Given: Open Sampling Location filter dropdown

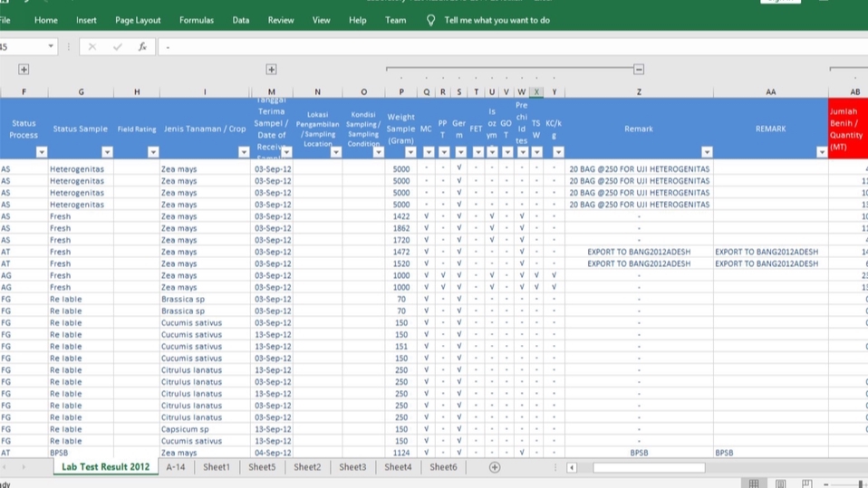Looking at the screenshot, I should coord(336,152).
